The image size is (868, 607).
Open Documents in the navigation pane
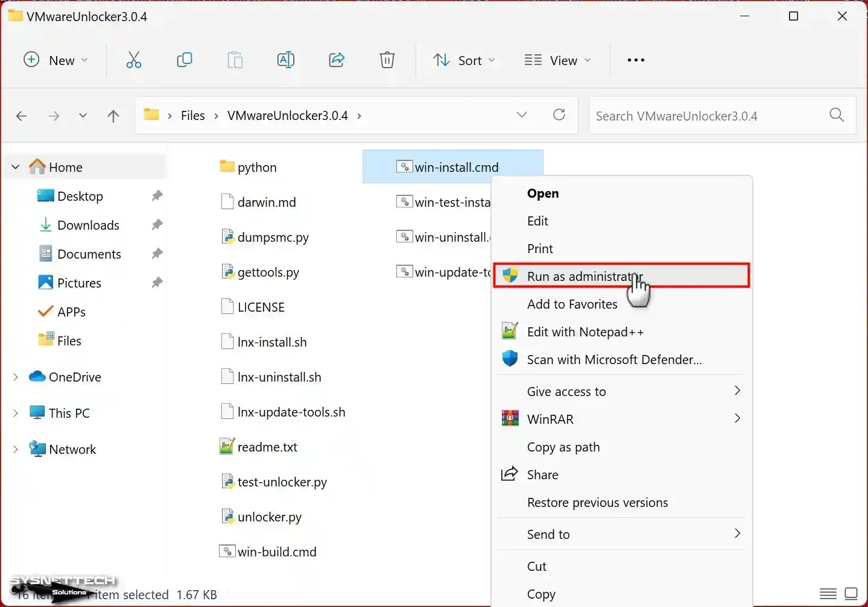coord(89,254)
